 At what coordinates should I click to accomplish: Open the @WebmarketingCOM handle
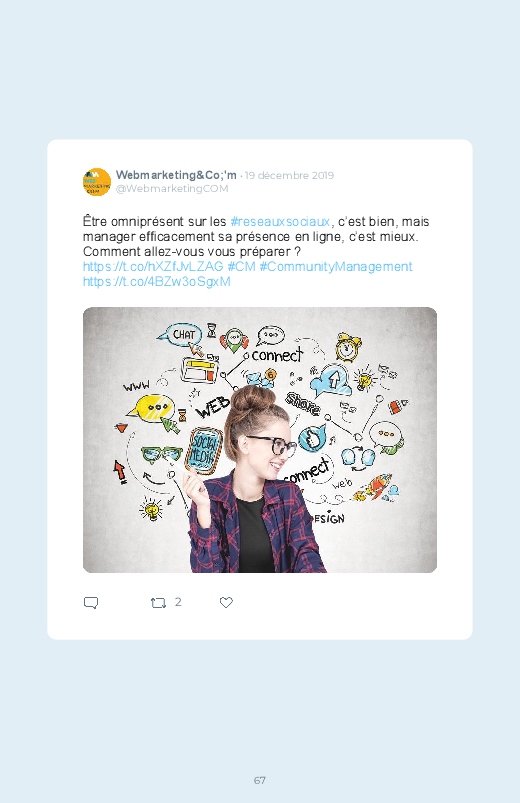pyautogui.click(x=172, y=188)
